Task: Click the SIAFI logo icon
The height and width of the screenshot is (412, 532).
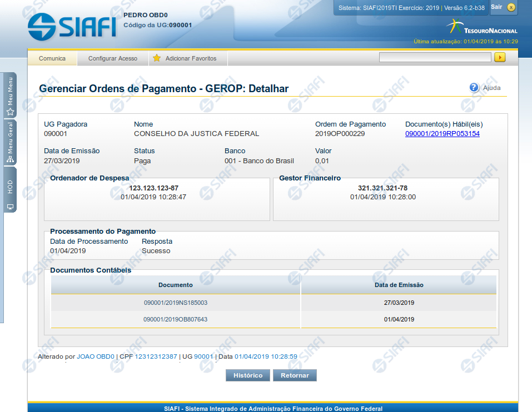Action: [x=71, y=25]
